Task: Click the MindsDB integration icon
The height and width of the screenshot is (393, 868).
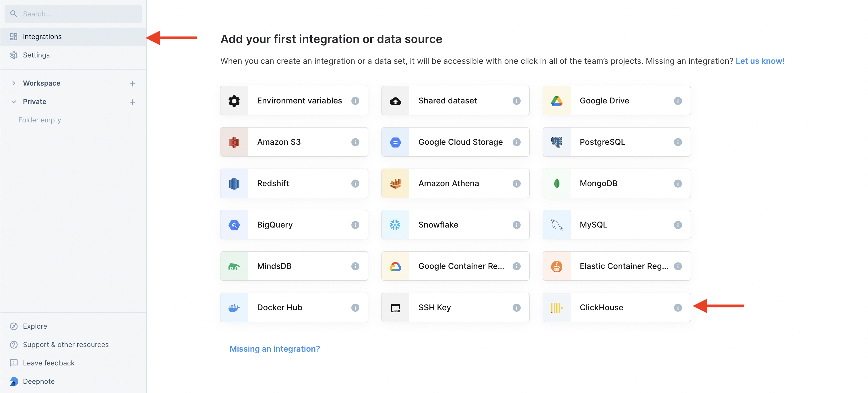Action: click(234, 265)
